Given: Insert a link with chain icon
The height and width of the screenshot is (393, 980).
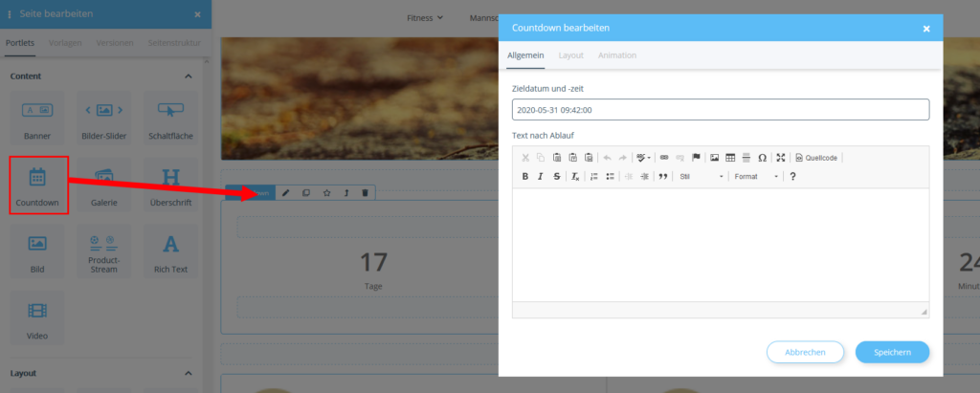Looking at the screenshot, I should click(664, 158).
